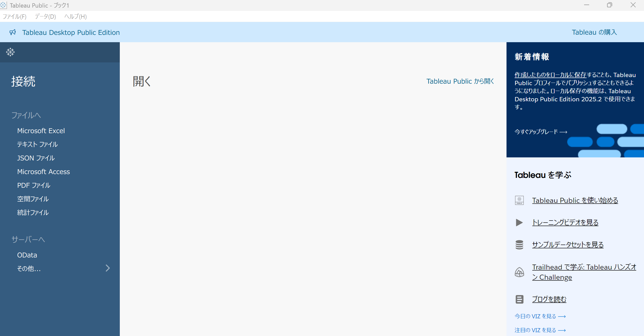Expand the その他… connectors chevron
This screenshot has height=336, width=644.
point(108,268)
